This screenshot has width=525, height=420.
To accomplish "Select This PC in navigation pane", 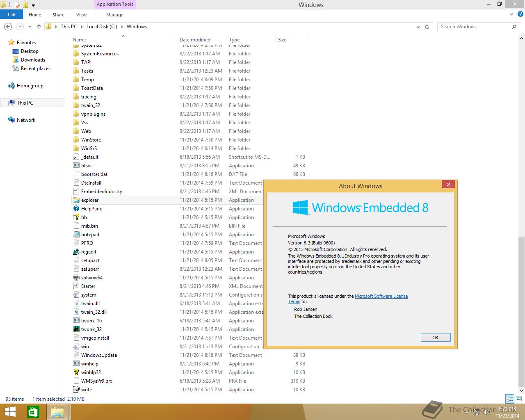I will (x=25, y=103).
